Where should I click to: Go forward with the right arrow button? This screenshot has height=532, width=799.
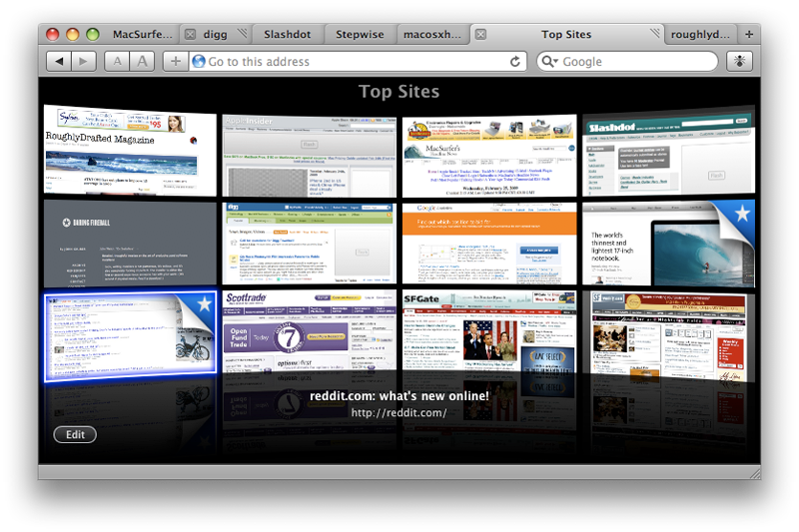84,62
